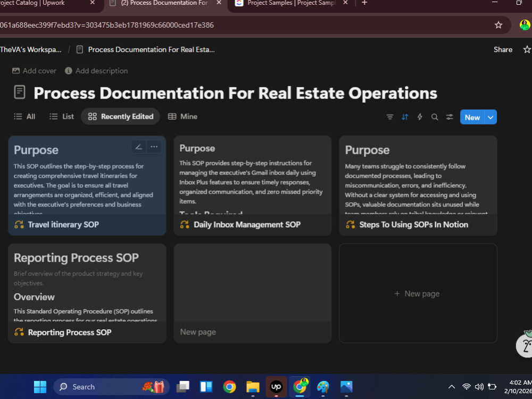Image resolution: width=532 pixels, height=399 pixels.
Task: Close the Process Documentation browser tab
Action: pyautogui.click(x=219, y=3)
